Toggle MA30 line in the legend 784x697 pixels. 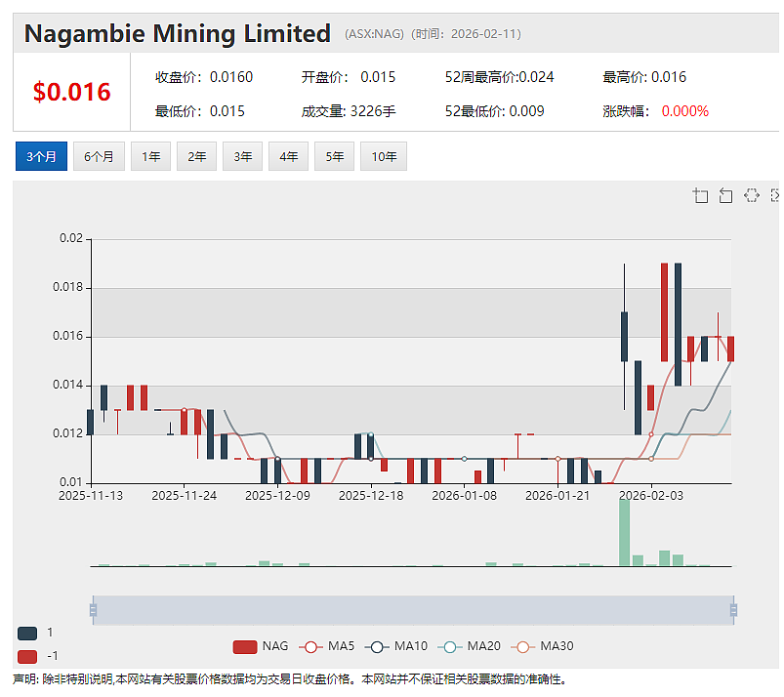542,646
